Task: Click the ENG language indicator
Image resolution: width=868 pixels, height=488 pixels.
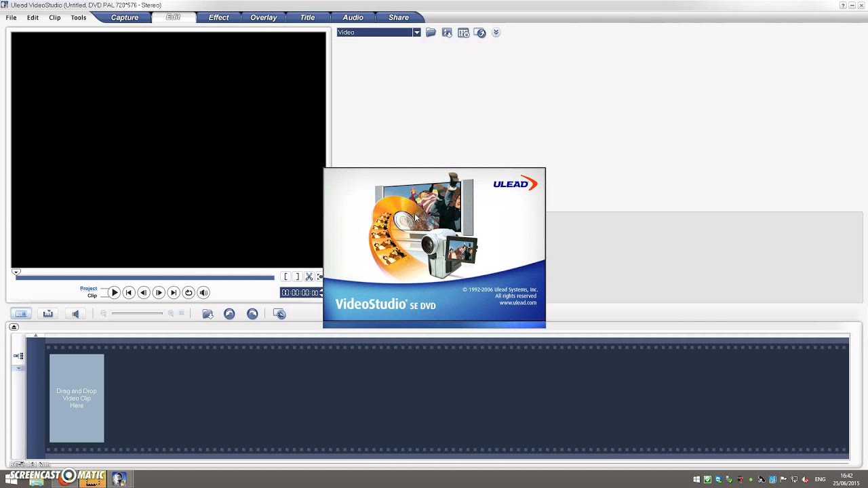Action: (821, 480)
